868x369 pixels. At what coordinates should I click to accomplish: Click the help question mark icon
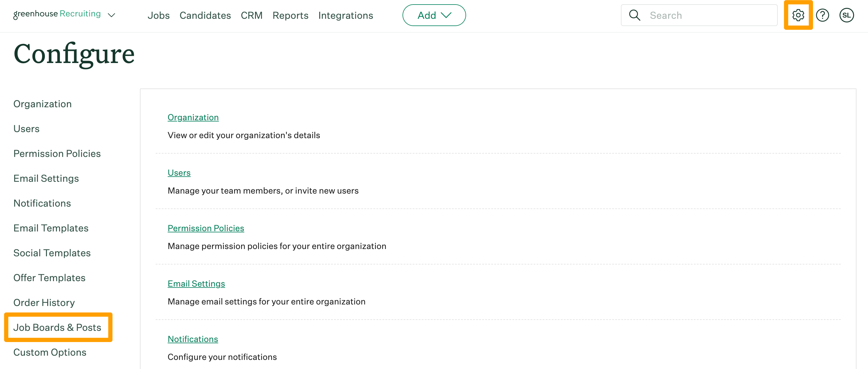pyautogui.click(x=823, y=15)
